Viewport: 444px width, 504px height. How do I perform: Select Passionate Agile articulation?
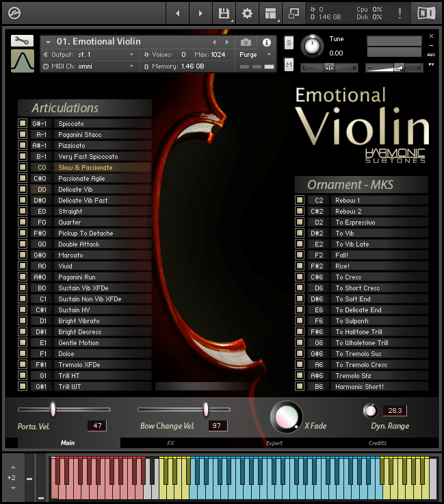[102, 179]
